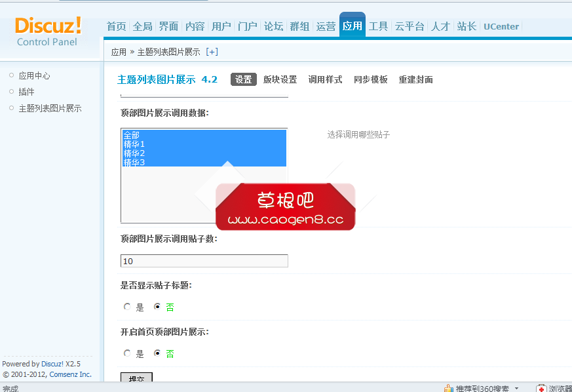Open the 论坛 admin menu

pyautogui.click(x=273, y=27)
